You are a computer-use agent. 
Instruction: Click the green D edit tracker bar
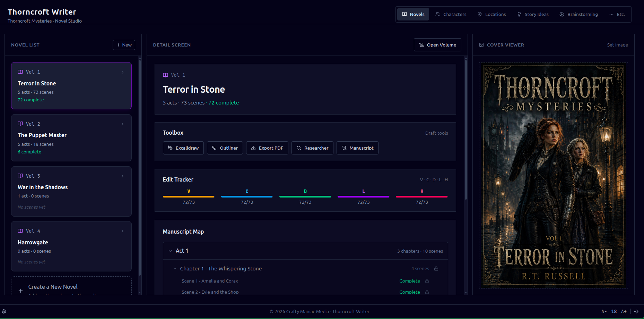[305, 196]
